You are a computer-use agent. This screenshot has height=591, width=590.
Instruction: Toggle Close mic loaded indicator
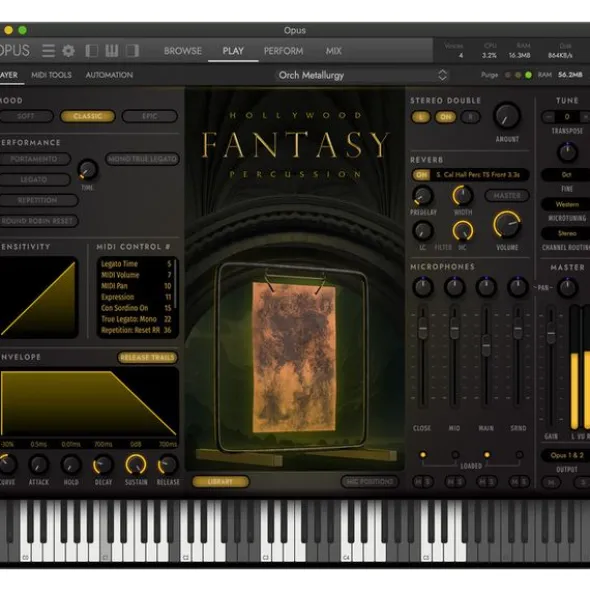[x=423, y=455]
